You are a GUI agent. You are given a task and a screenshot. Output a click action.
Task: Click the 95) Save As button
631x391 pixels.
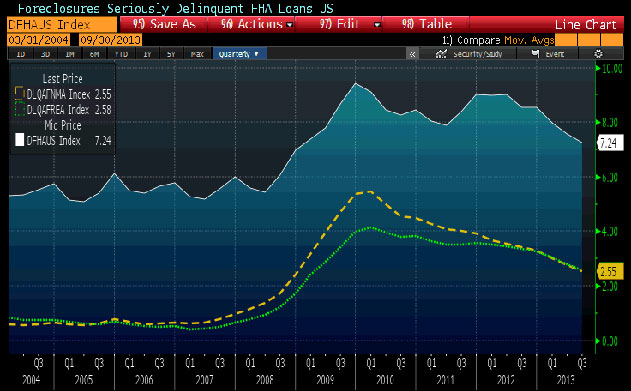coord(164,25)
